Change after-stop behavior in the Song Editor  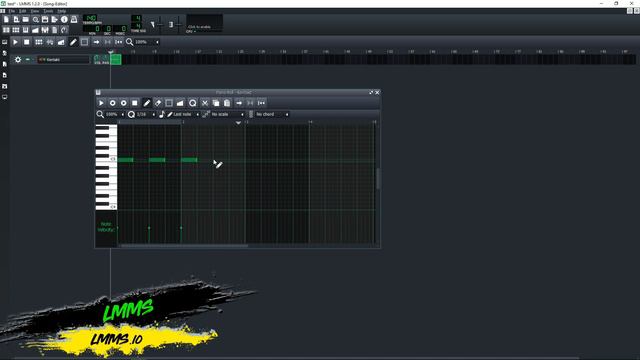click(x=118, y=42)
